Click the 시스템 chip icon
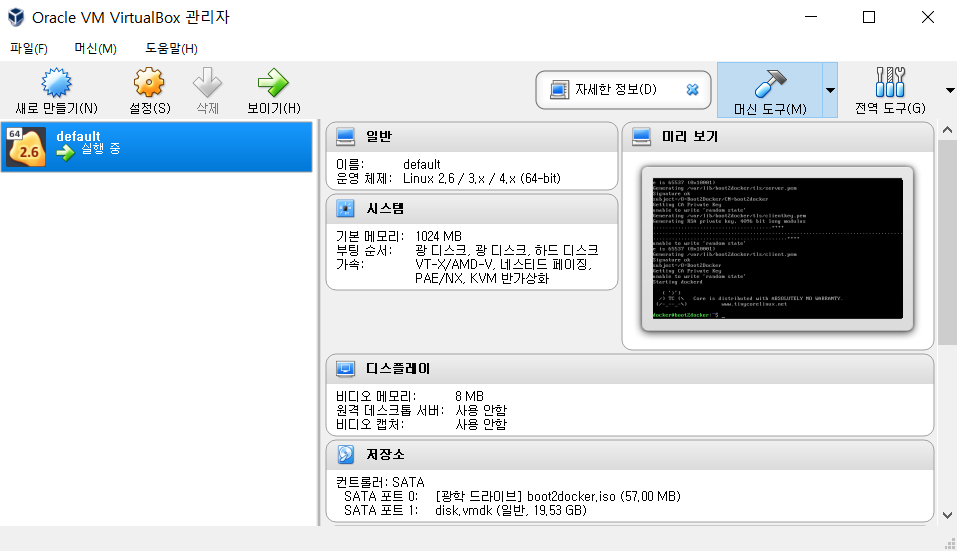Screen dimensions: 957x551 (x=345, y=209)
